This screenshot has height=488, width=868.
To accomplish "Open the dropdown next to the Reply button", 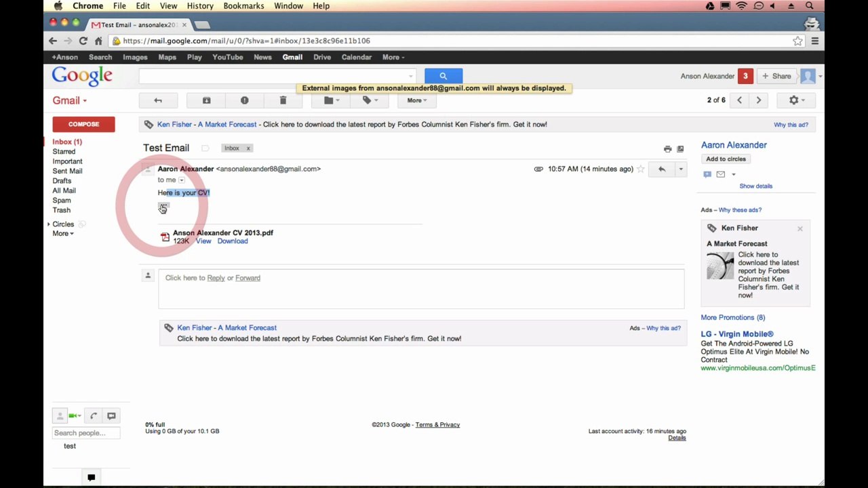I will 681,169.
